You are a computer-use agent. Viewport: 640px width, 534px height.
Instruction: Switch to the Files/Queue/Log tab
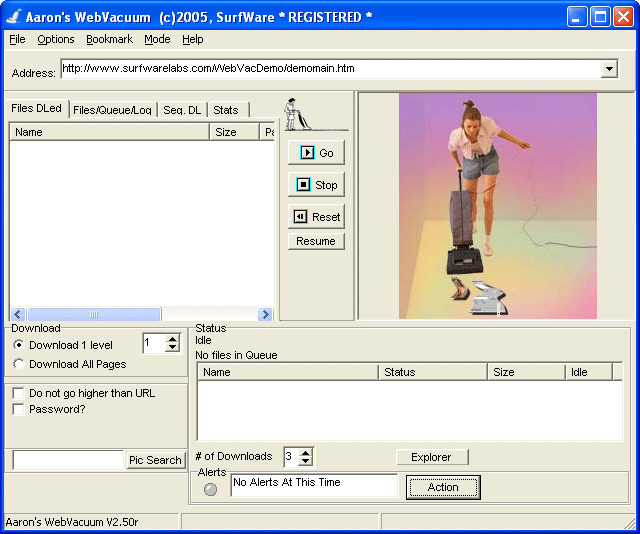[x=112, y=110]
